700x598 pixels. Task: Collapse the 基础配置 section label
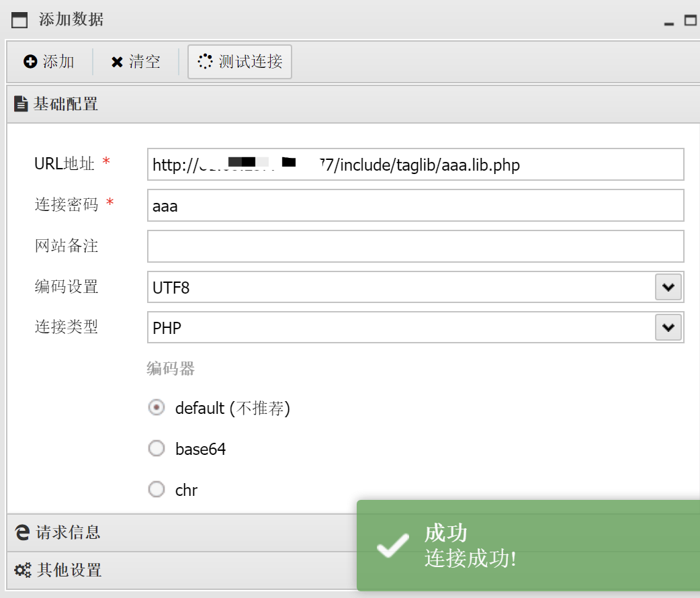66,104
